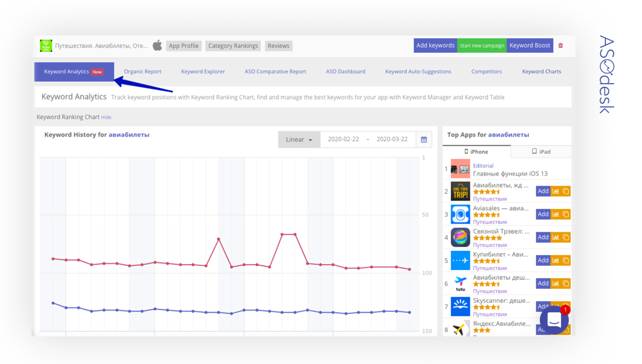This screenshot has height=364, width=642.
Task: Click the Aviasales — авиа... app title
Action: (501, 208)
